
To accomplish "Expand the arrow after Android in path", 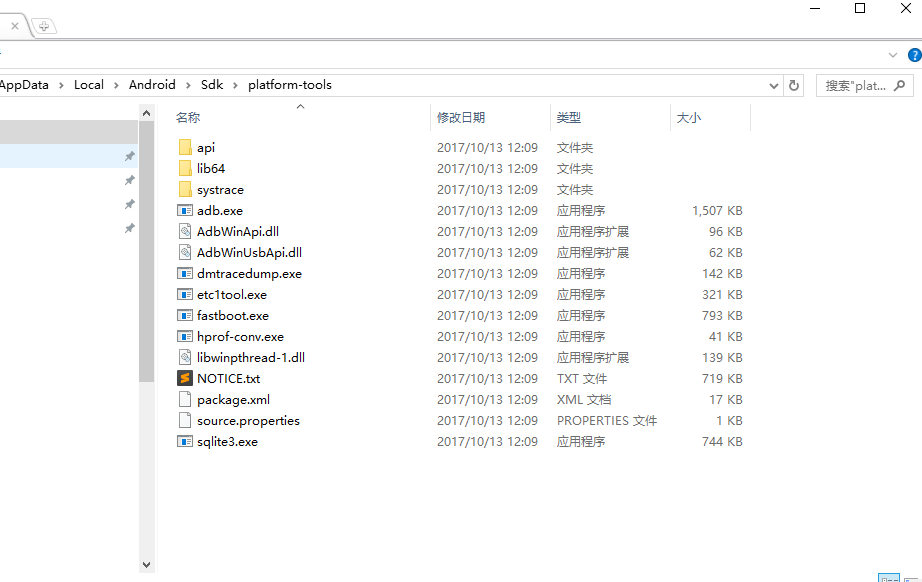I will [188, 85].
